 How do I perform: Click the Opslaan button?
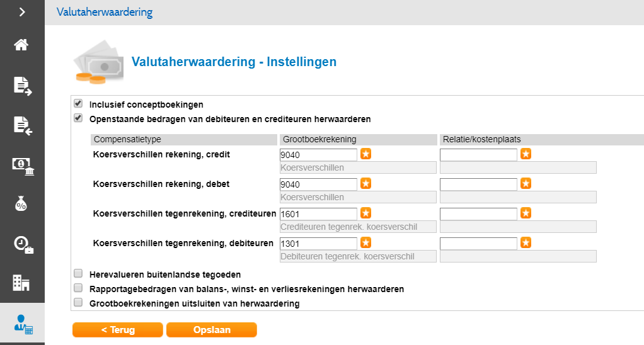pyautogui.click(x=212, y=330)
